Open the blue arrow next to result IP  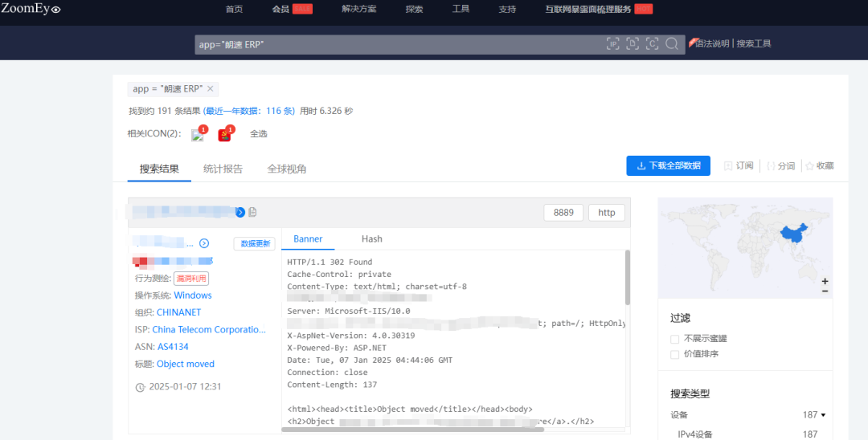point(240,212)
